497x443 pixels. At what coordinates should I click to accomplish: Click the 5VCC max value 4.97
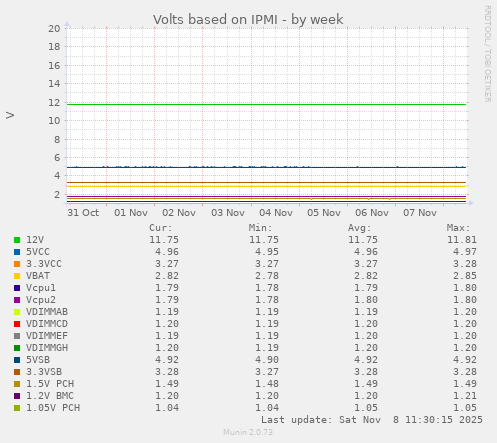(x=465, y=252)
